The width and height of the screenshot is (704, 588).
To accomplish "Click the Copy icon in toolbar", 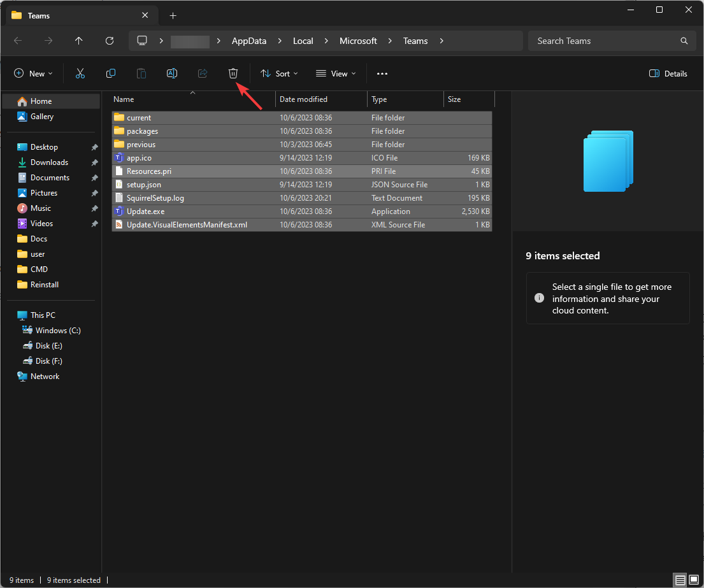I will click(111, 73).
